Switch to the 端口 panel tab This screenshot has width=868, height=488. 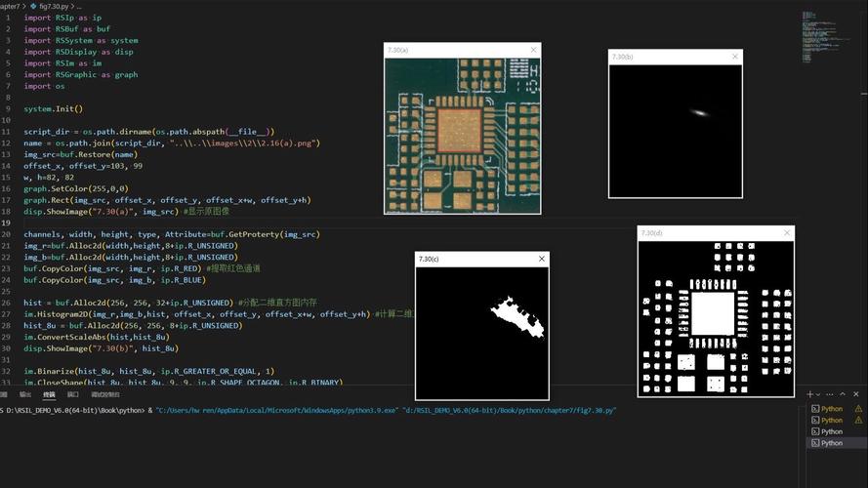coord(73,394)
